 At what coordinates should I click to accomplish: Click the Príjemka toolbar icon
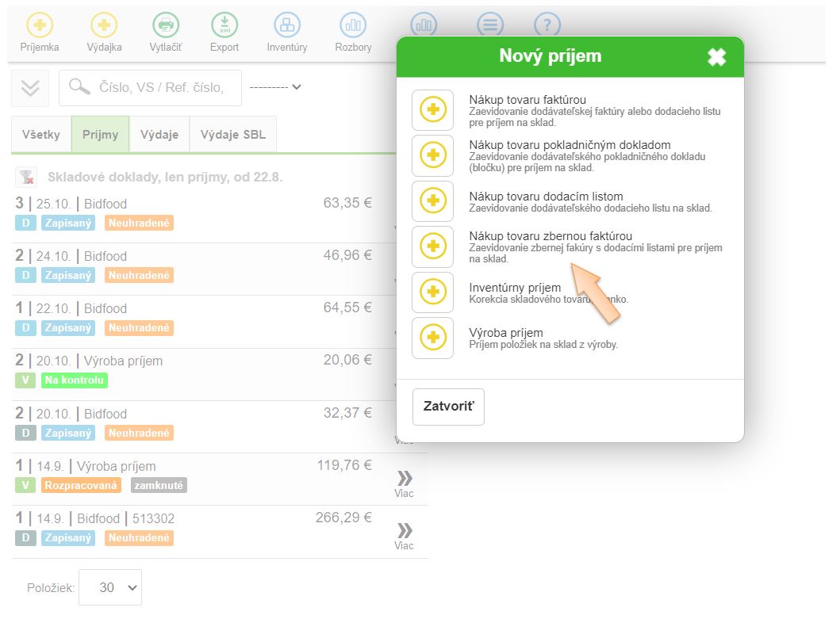tap(39, 25)
